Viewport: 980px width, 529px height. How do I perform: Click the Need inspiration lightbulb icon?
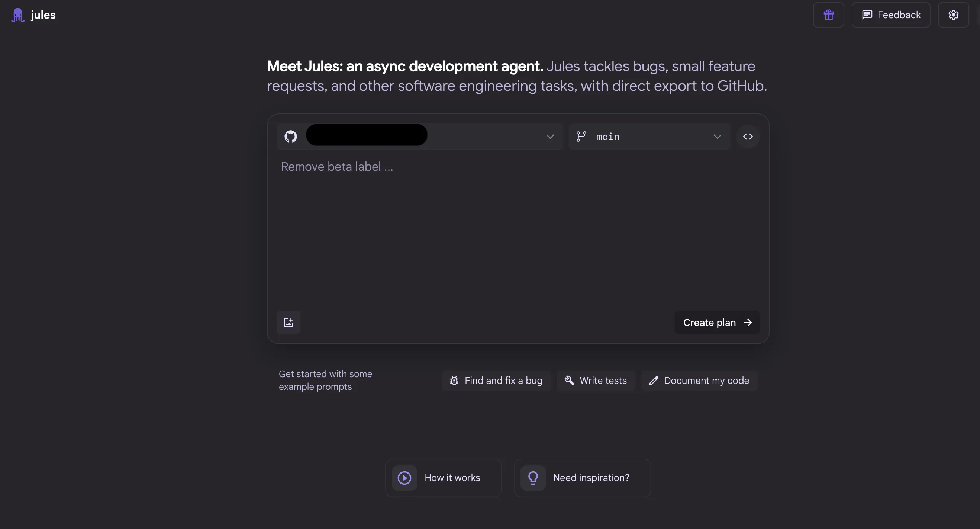coord(533,478)
